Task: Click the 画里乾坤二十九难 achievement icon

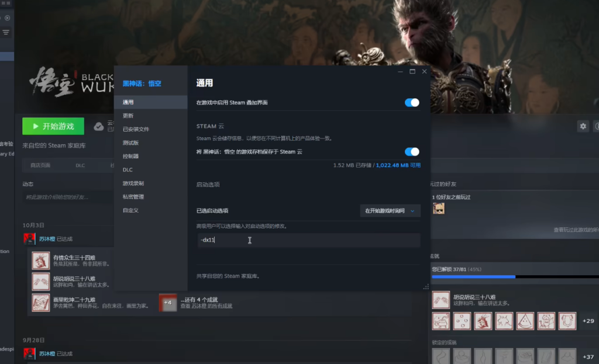Action: point(40,302)
